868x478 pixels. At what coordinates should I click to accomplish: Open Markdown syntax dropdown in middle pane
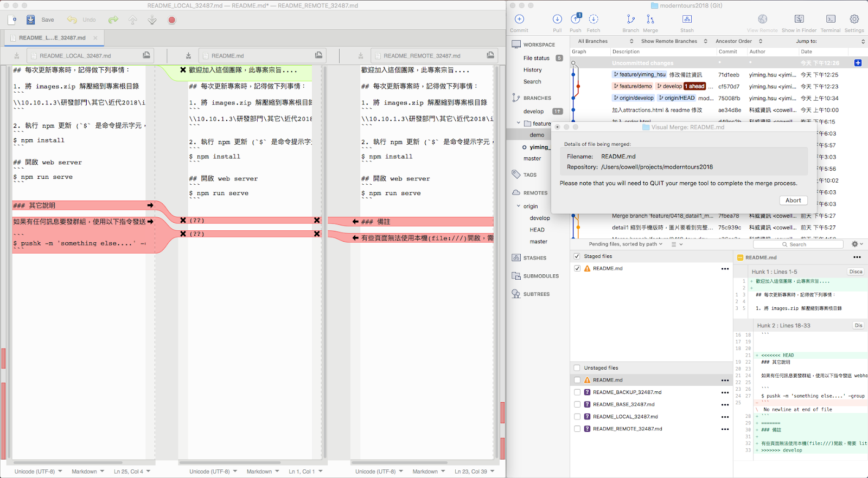[x=263, y=471]
